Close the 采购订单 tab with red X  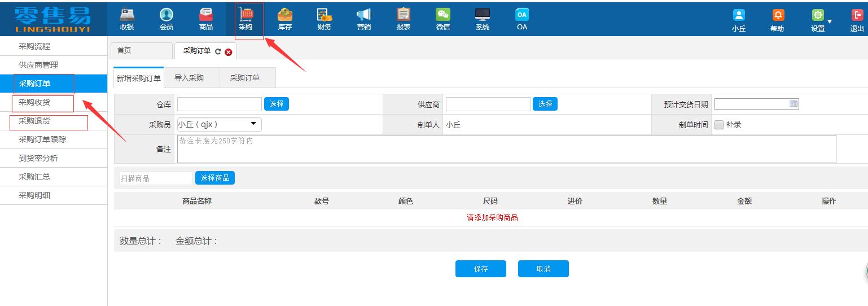click(x=229, y=52)
